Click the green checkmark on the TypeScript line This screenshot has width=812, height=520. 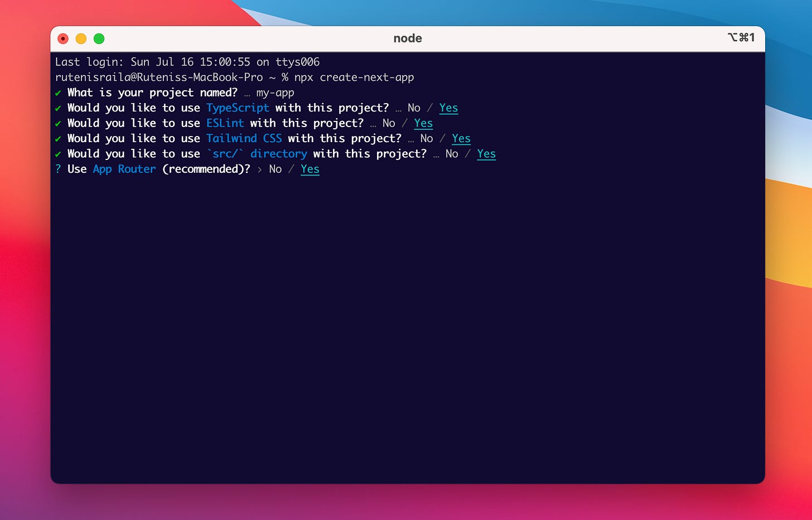pyautogui.click(x=58, y=108)
